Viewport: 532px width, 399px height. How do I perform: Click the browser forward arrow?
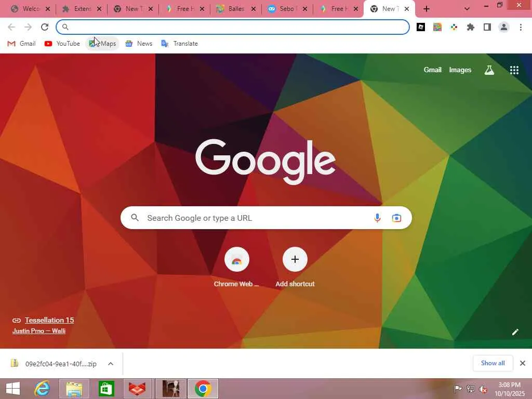[28, 27]
